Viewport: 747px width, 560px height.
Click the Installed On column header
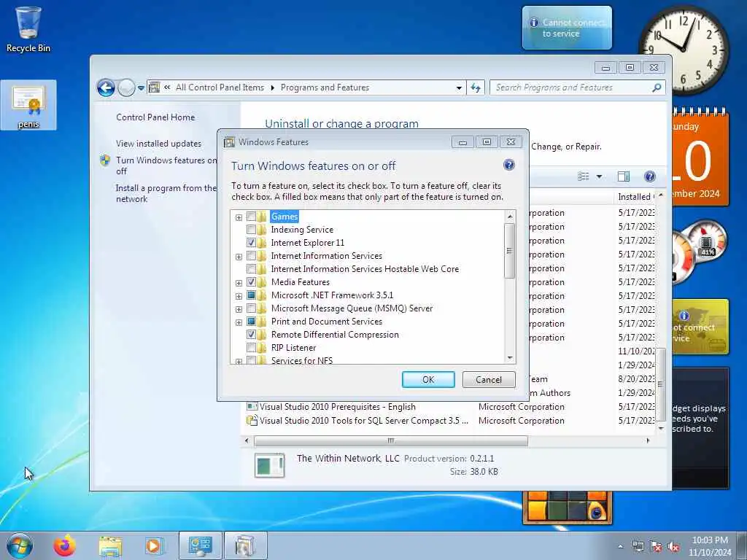coord(635,197)
